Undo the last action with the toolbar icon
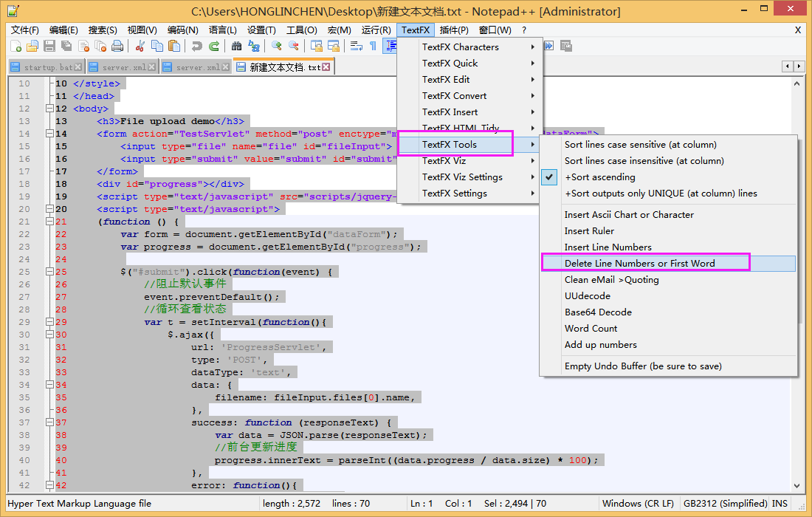Image resolution: width=812 pixels, height=517 pixels. 197,46
